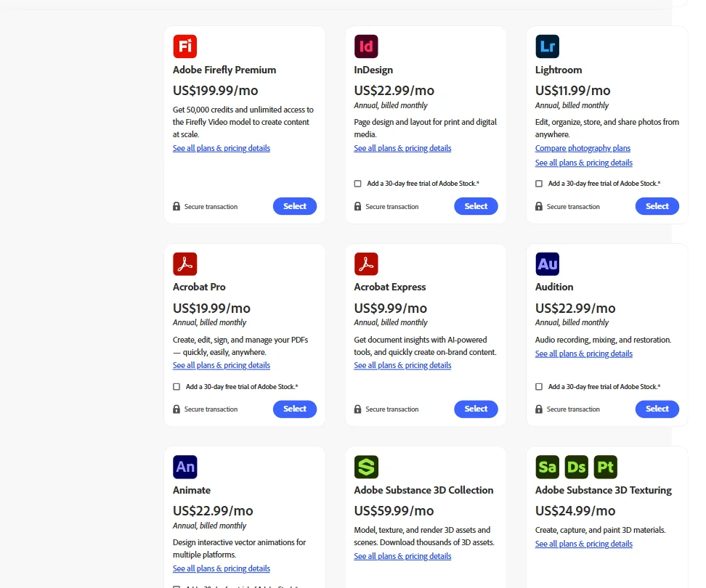This screenshot has height=588, width=706.
Task: Open Audition plans & pricing details link
Action: pos(583,354)
